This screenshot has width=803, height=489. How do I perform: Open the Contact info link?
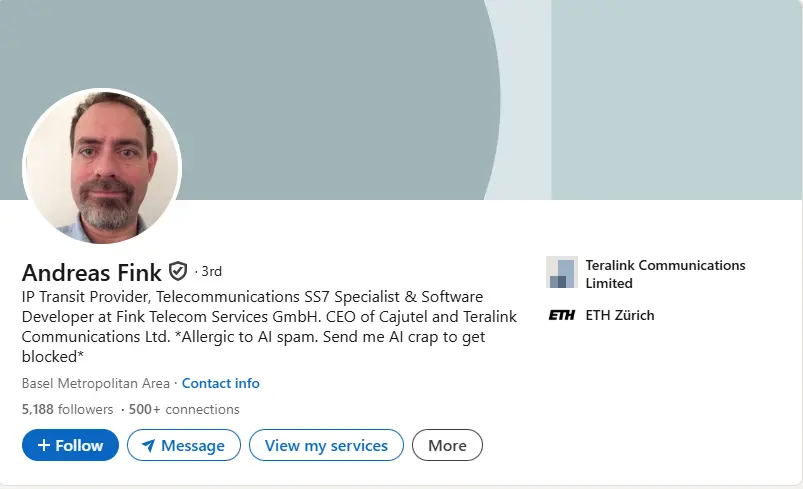tap(221, 383)
